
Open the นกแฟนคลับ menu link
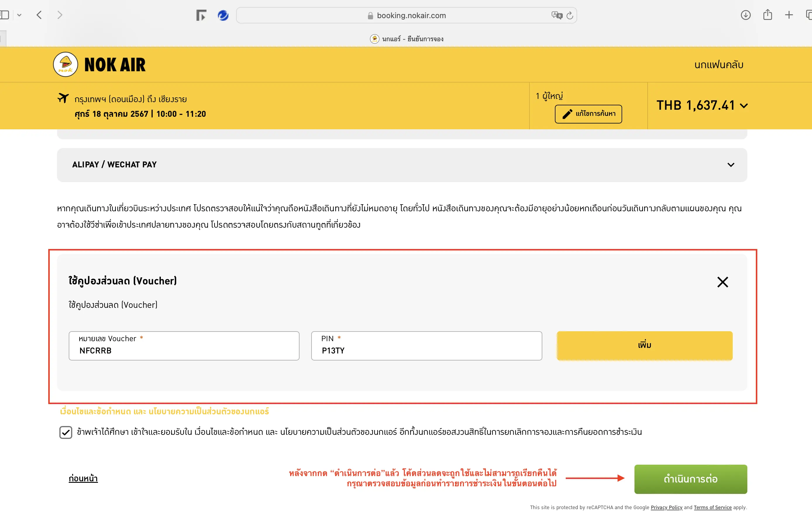(x=718, y=64)
